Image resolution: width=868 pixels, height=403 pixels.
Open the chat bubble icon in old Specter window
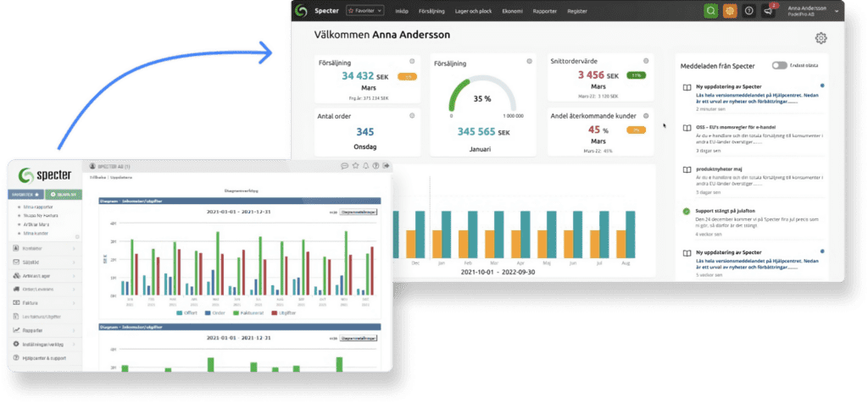[x=344, y=165]
